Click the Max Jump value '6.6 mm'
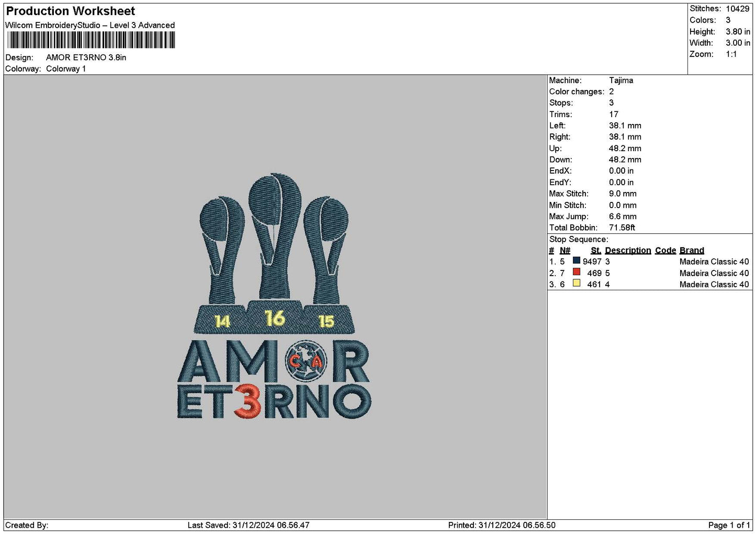 click(x=623, y=217)
